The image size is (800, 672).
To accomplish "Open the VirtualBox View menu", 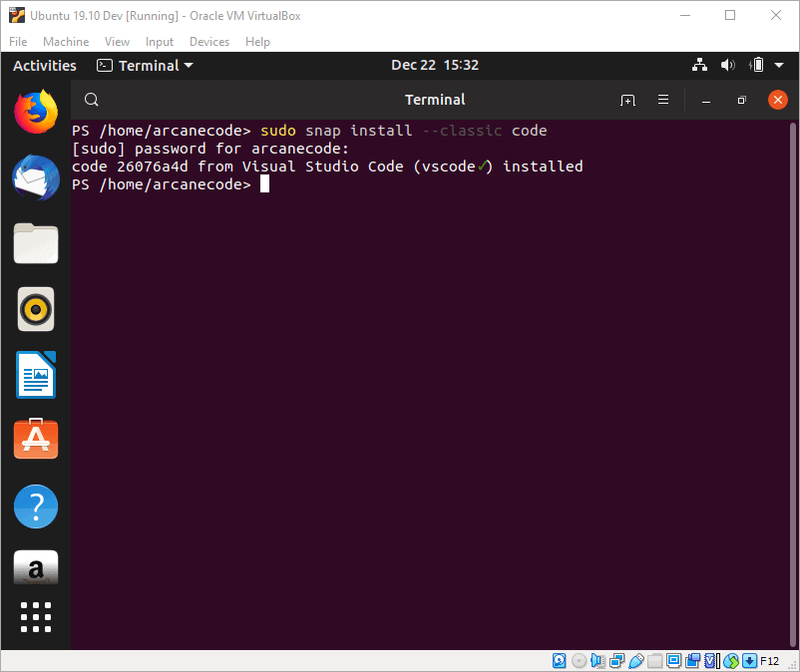I will (x=117, y=42).
